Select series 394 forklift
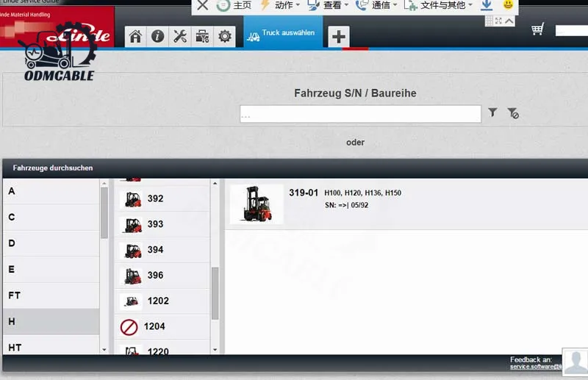The width and height of the screenshot is (588, 380). (x=162, y=249)
